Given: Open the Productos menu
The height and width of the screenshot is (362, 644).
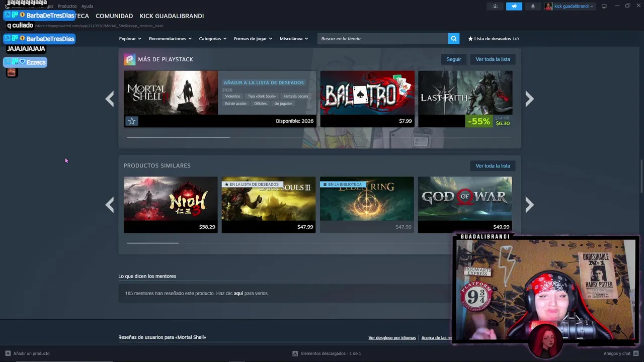Looking at the screenshot, I should point(67,7).
